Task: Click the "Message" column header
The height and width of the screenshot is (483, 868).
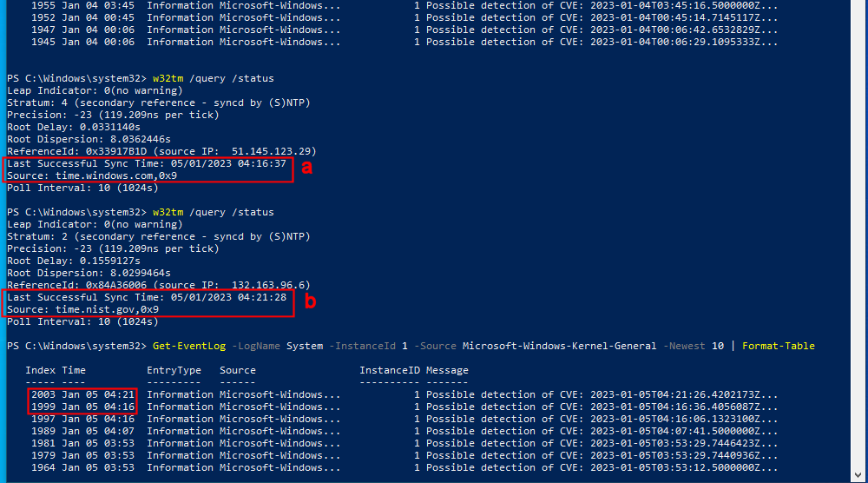Action: pos(447,370)
